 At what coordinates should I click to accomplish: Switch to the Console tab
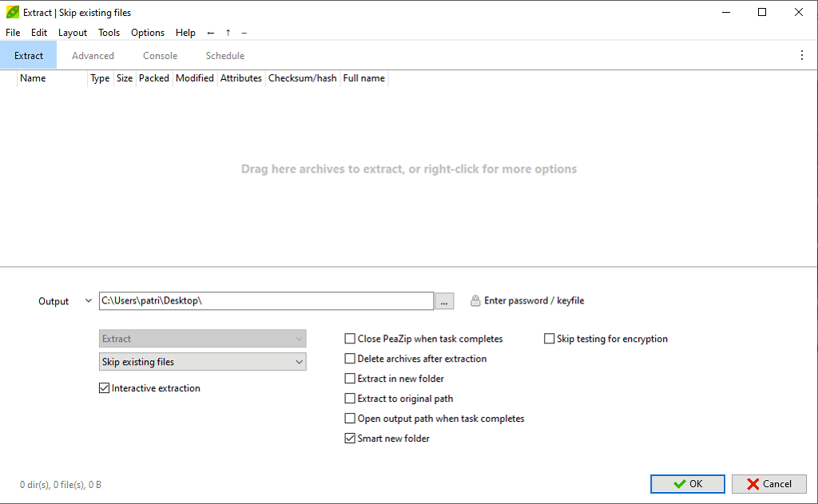(160, 55)
